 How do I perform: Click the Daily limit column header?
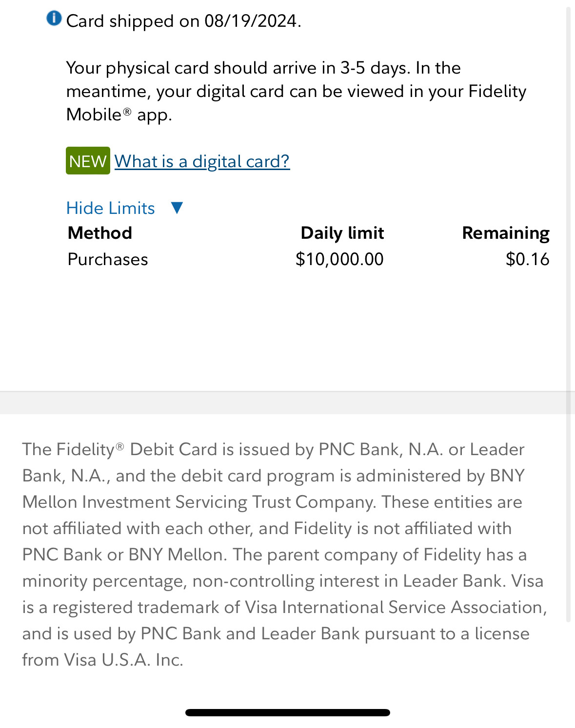tap(342, 233)
